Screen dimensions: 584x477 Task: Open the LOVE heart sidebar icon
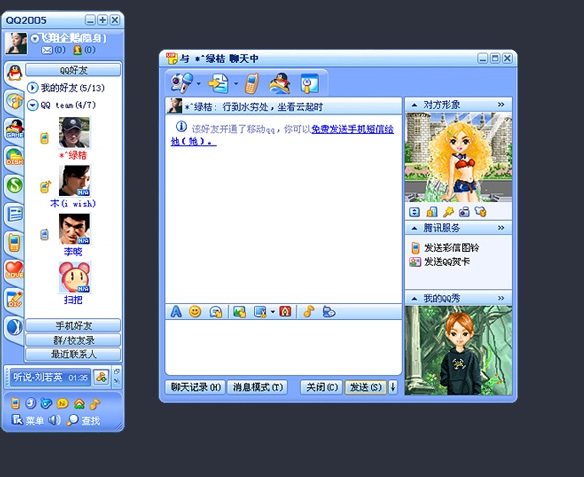click(15, 270)
